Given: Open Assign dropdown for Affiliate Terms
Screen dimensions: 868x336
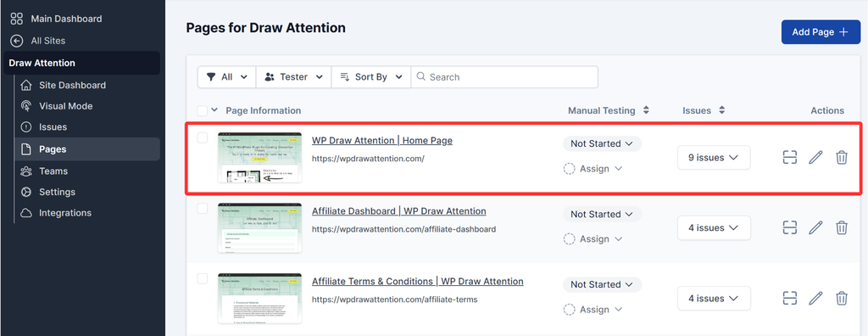Looking at the screenshot, I should [x=593, y=310].
